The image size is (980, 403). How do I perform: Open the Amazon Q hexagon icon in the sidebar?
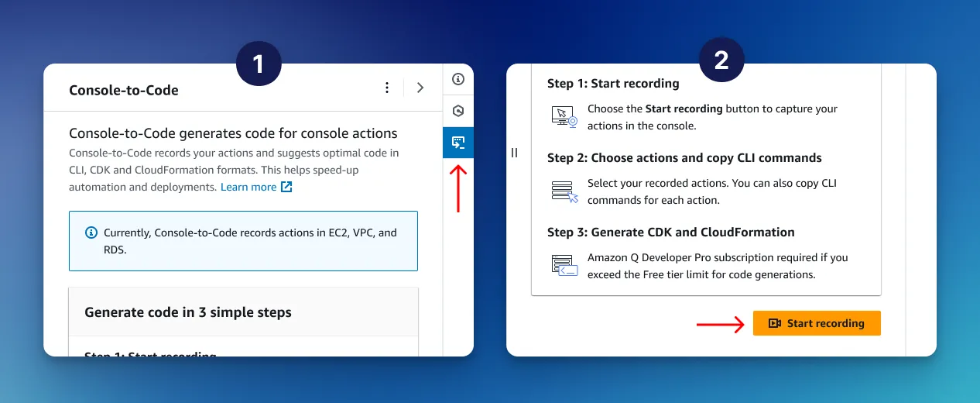pyautogui.click(x=458, y=111)
